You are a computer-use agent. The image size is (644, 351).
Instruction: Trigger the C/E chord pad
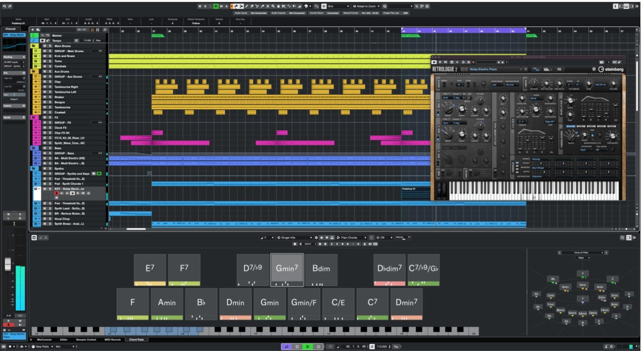(338, 304)
